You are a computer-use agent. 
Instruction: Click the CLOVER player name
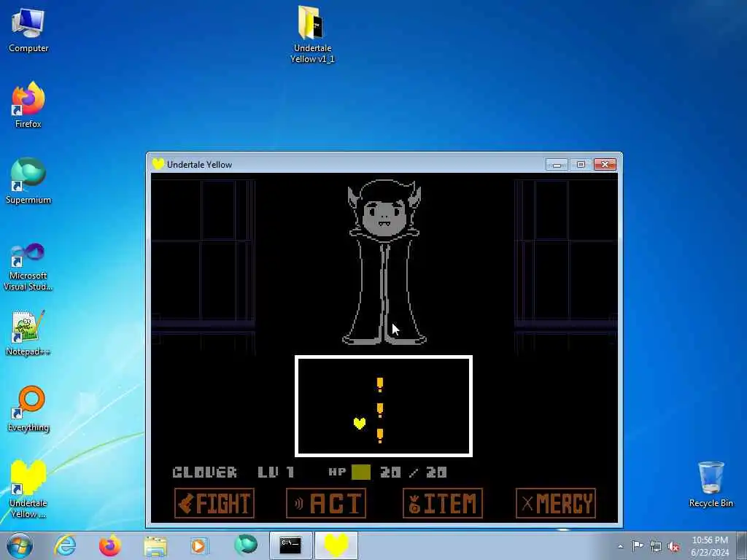pyautogui.click(x=204, y=472)
